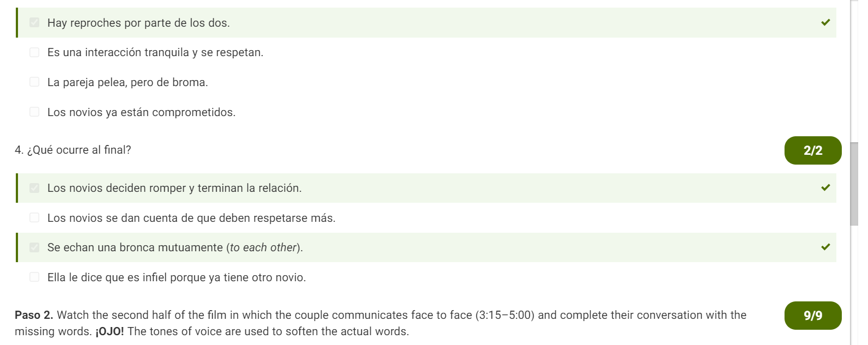Click the question '¿Qué ocurre al final?'
This screenshot has width=868, height=345.
click(79, 150)
